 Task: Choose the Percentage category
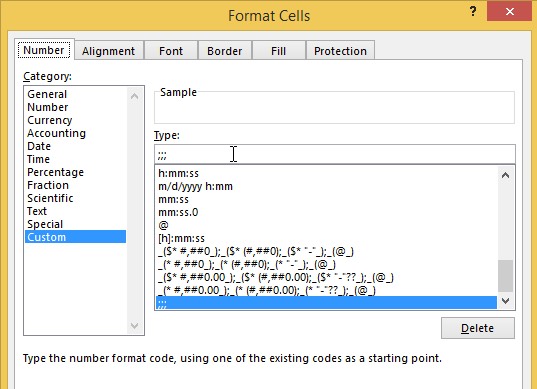(55, 172)
